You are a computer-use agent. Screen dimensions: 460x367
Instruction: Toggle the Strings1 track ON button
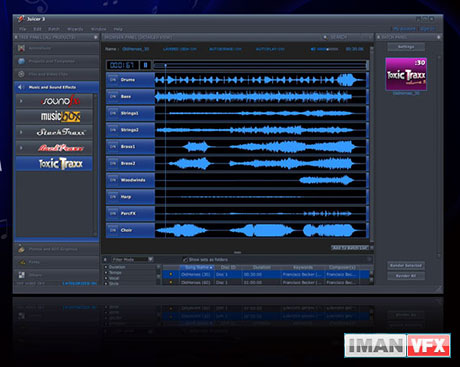(113, 113)
